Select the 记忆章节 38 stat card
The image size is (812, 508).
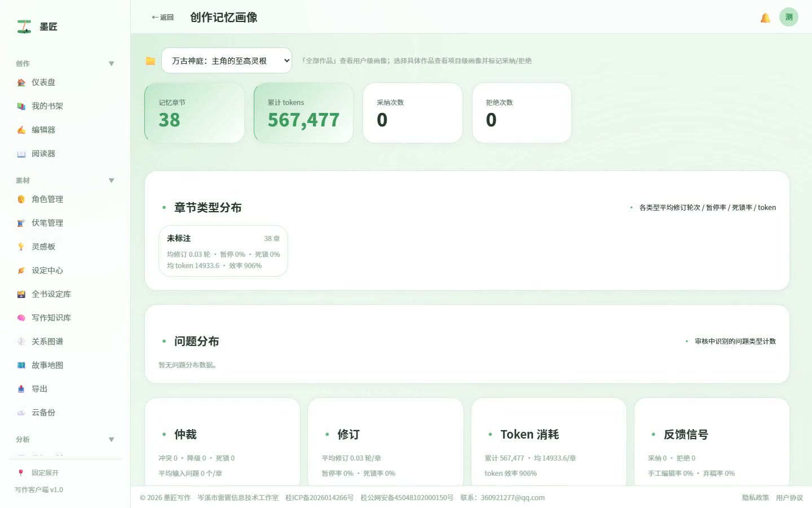pyautogui.click(x=195, y=113)
